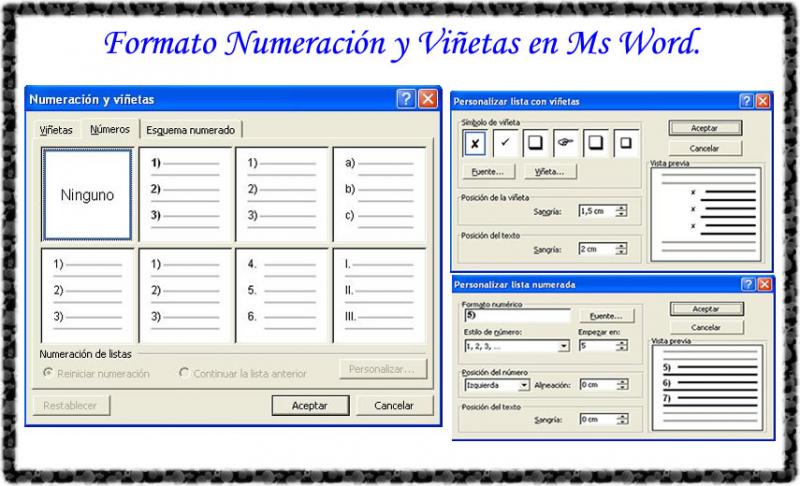This screenshot has height=486, width=800.
Task: Increase the Alineación 0 cm value
Action: (x=622, y=382)
